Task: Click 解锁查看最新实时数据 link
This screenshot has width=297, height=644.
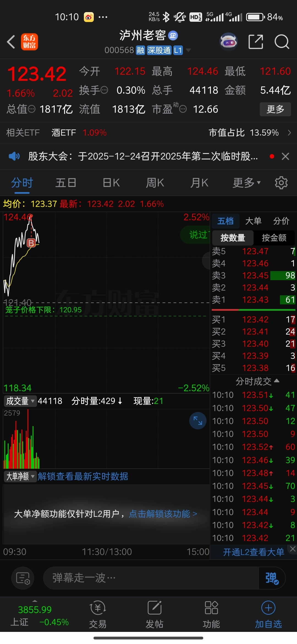Action: pos(83,476)
